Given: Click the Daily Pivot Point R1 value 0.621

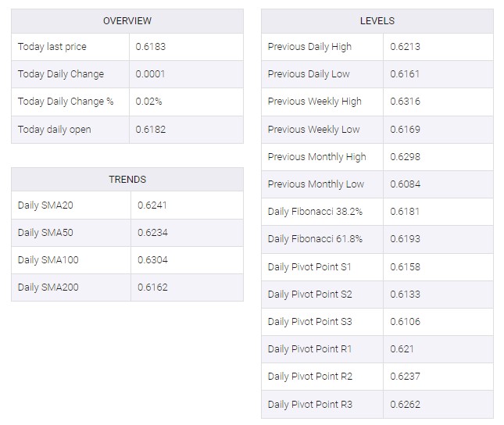Looking at the screenshot, I should pyautogui.click(x=402, y=349).
